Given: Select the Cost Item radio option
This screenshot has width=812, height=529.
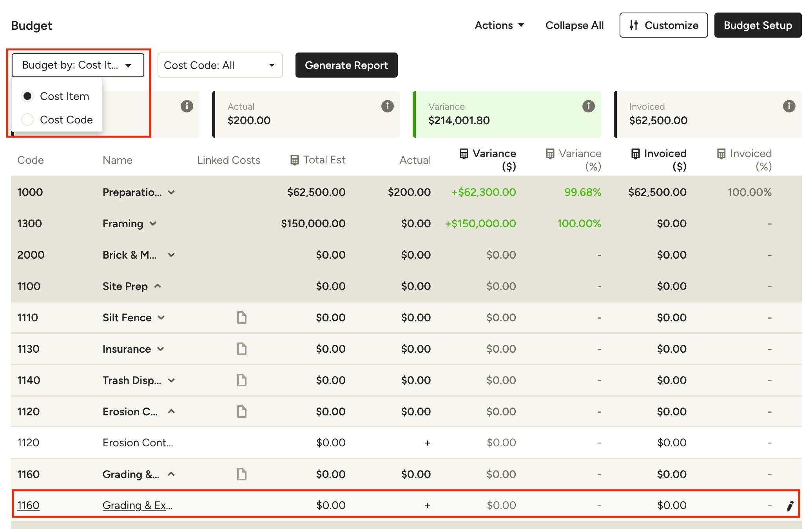Looking at the screenshot, I should [x=27, y=96].
